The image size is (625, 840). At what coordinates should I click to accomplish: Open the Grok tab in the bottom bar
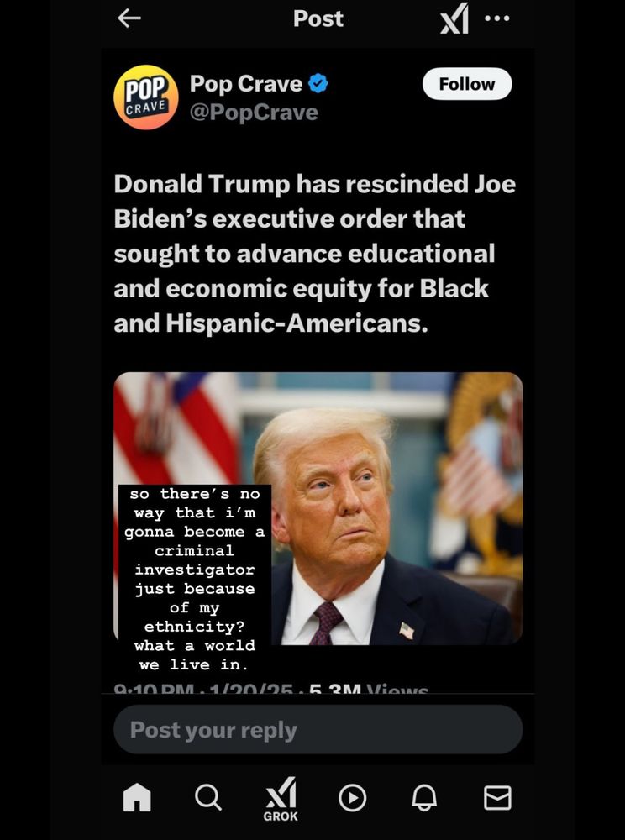click(x=281, y=800)
